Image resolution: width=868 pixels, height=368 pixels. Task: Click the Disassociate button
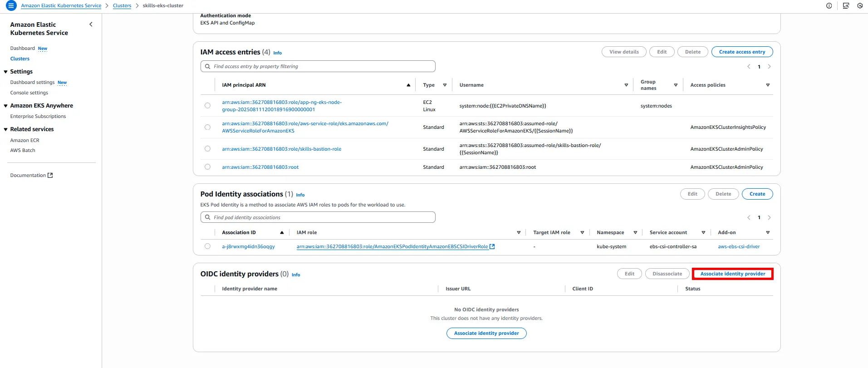coord(667,274)
